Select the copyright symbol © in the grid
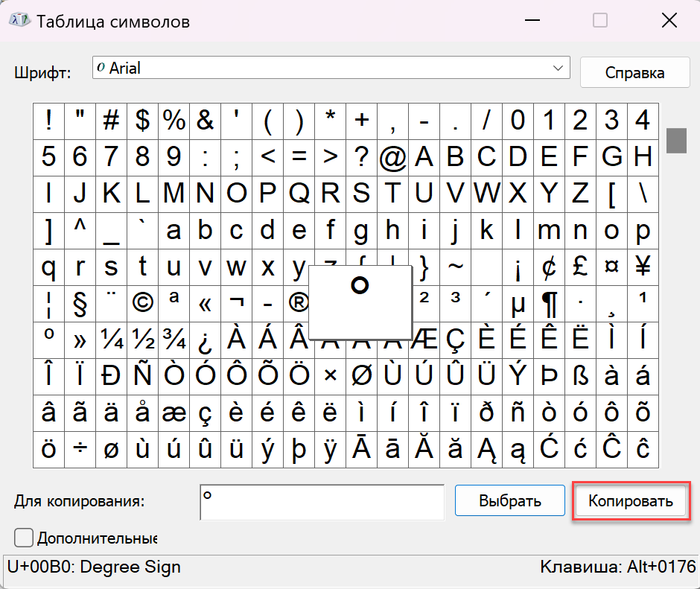The width and height of the screenshot is (700, 589). tap(142, 303)
